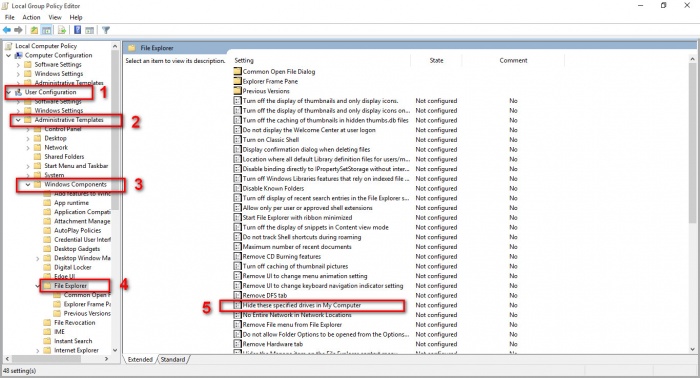Image resolution: width=700 pixels, height=378 pixels.
Task: Click the Up one level folder icon
Action: [x=34, y=30]
